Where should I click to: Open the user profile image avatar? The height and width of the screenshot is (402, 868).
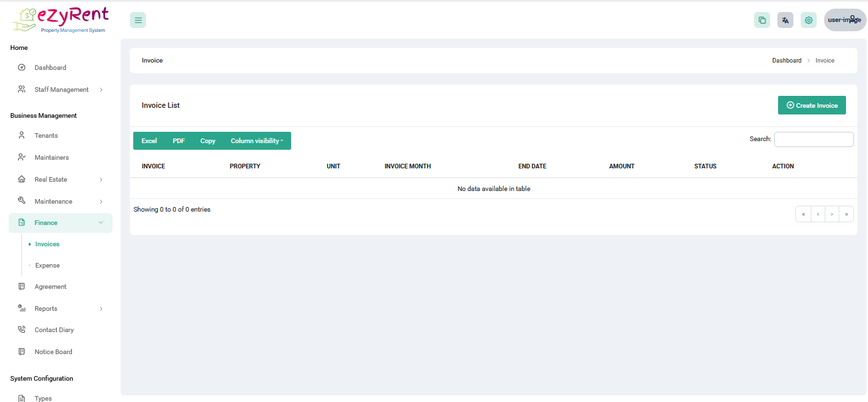[845, 20]
